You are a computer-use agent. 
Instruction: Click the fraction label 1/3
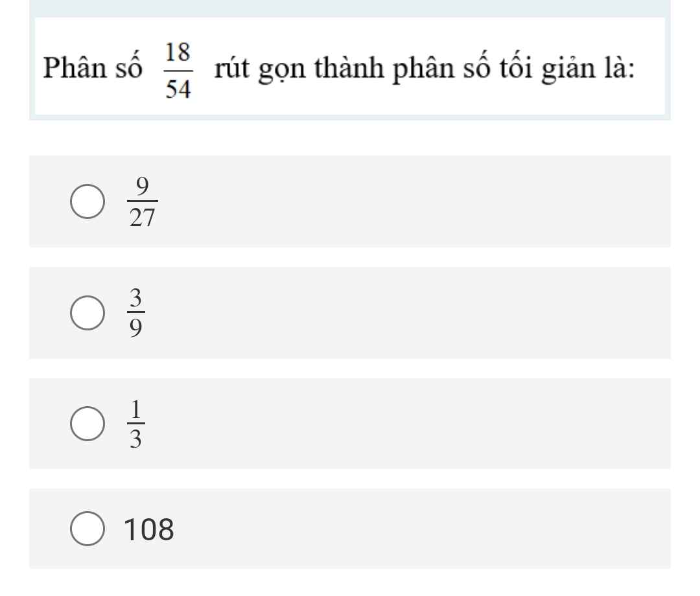[x=135, y=424]
